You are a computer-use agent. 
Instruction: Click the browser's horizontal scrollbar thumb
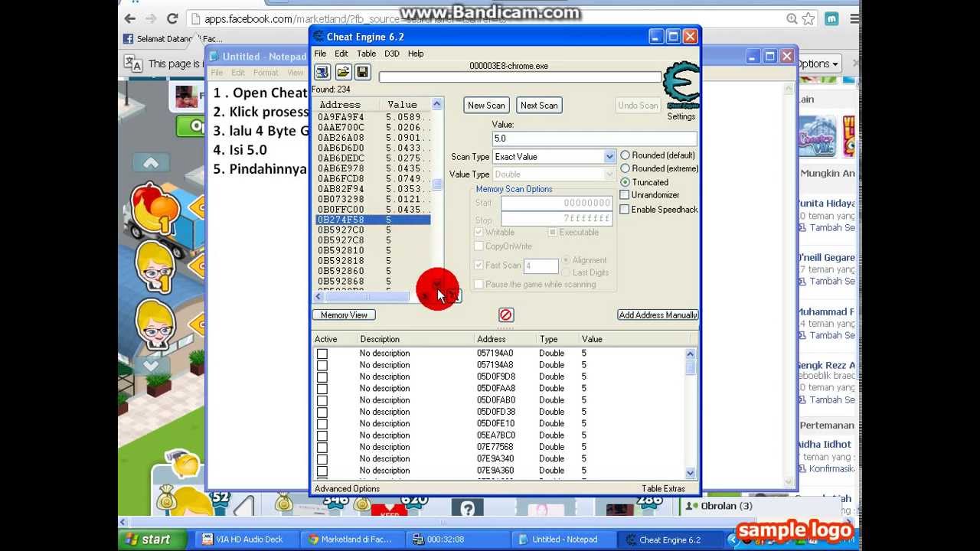tap(444, 523)
